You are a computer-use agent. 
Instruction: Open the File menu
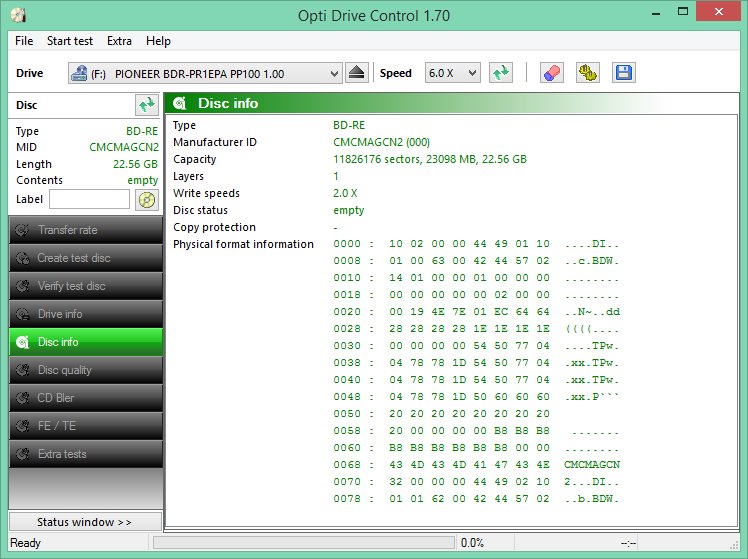(x=24, y=41)
